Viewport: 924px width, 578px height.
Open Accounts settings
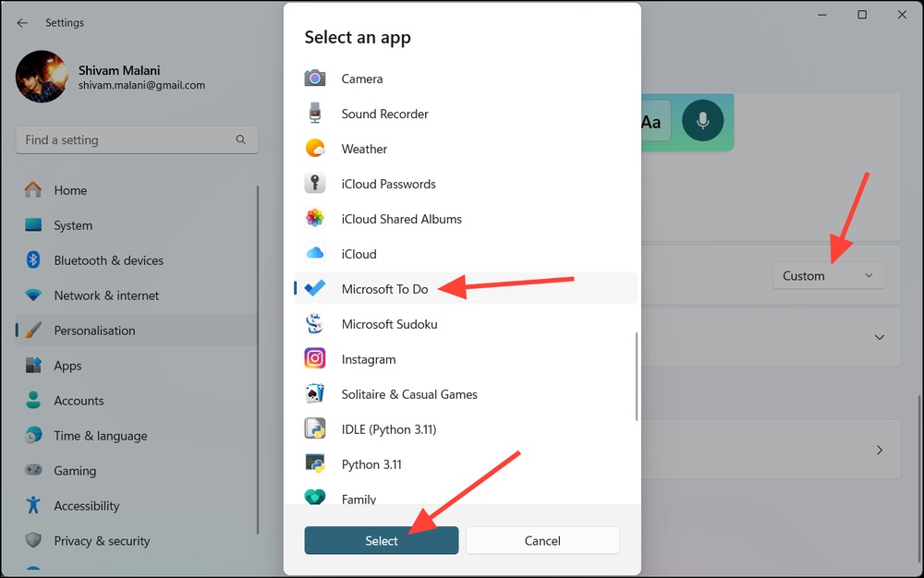(x=136, y=400)
